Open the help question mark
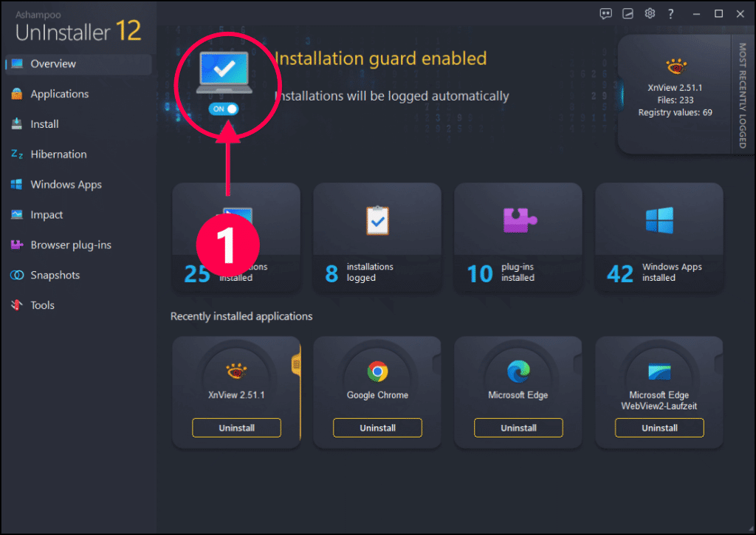Viewport: 756px width, 535px height. click(x=670, y=14)
